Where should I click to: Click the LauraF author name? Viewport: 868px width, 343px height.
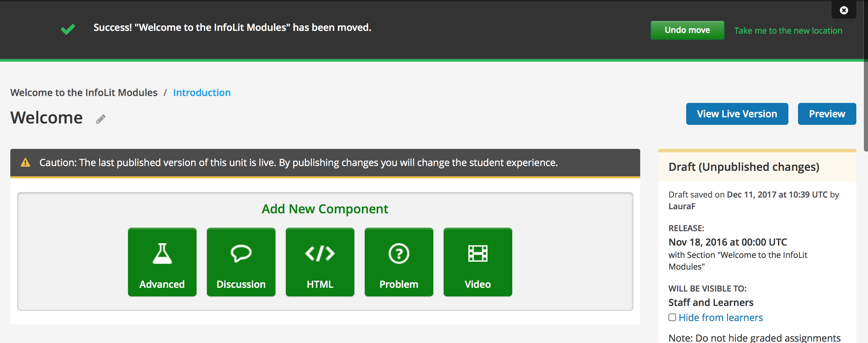[682, 206]
